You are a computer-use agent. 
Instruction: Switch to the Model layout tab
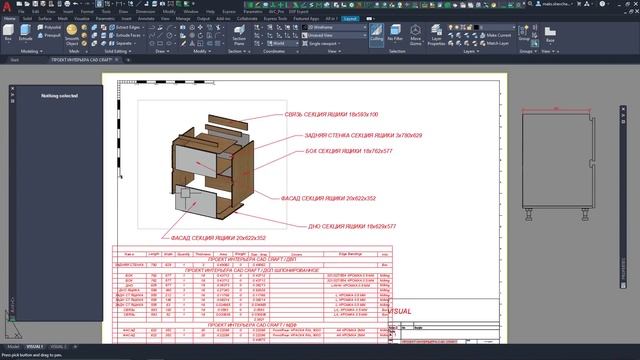point(13,347)
